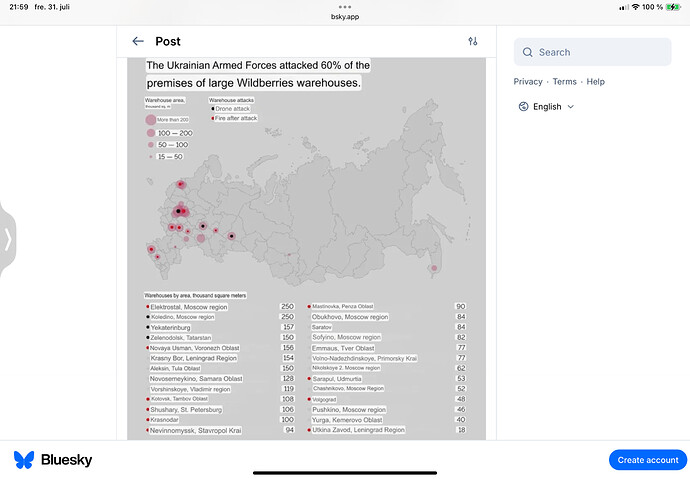
Task: Focus the Search input field
Action: click(x=592, y=52)
